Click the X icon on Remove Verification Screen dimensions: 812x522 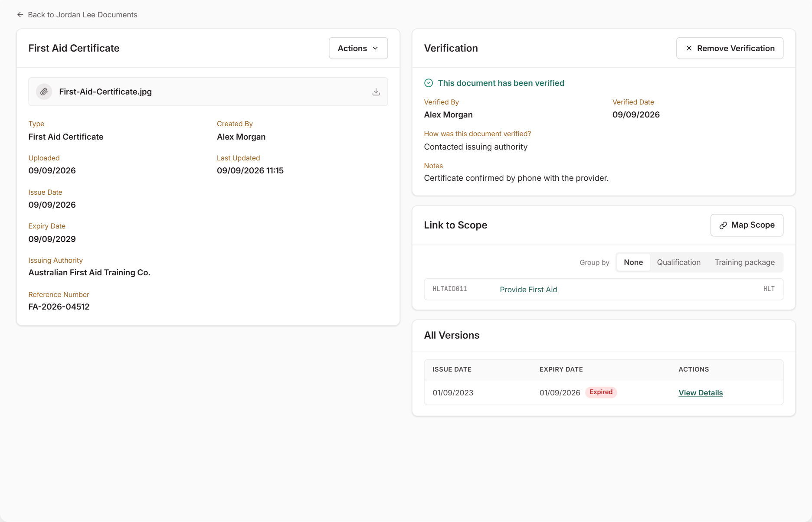tap(689, 49)
